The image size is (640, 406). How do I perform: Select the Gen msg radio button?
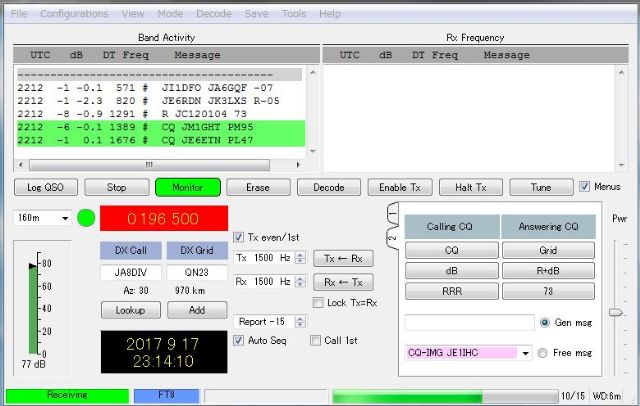coord(545,323)
